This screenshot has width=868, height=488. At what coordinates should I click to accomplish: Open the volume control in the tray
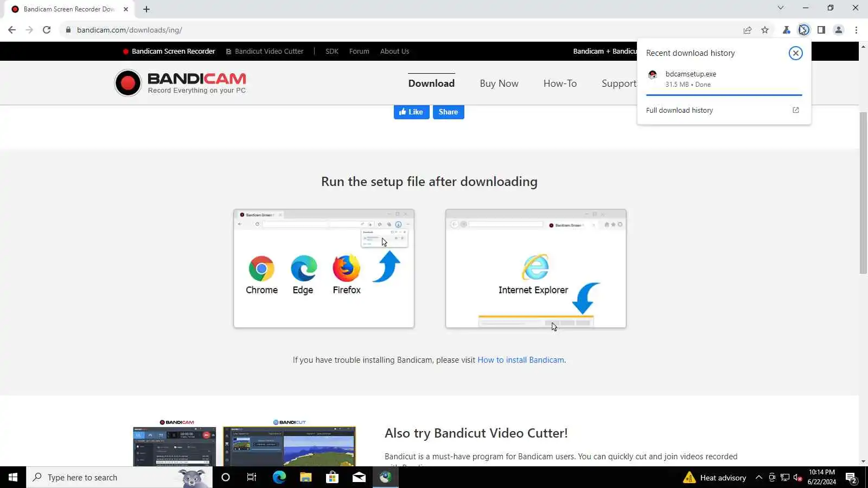[798, 477]
